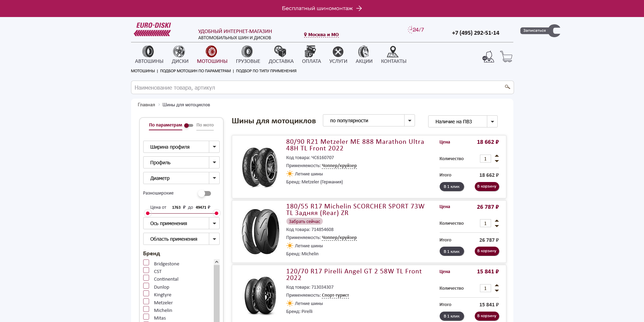Viewport: 644px width, 322px height.
Task: Switch to the По параметрам tab
Action: [165, 125]
